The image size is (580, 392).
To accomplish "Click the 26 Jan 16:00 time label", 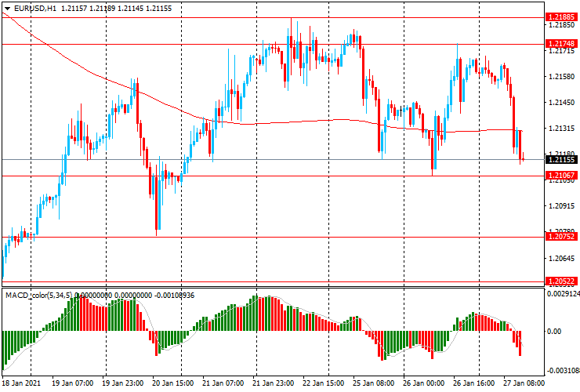I will pos(474,383).
